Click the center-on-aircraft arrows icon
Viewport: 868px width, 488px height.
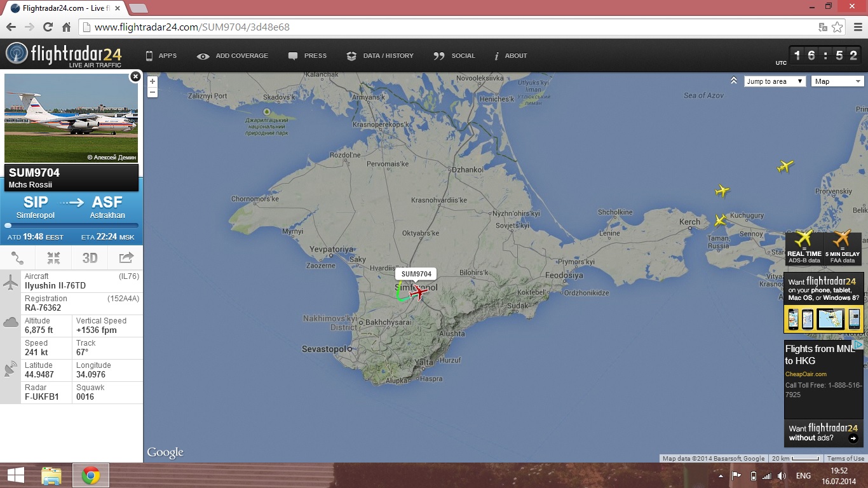click(x=53, y=257)
